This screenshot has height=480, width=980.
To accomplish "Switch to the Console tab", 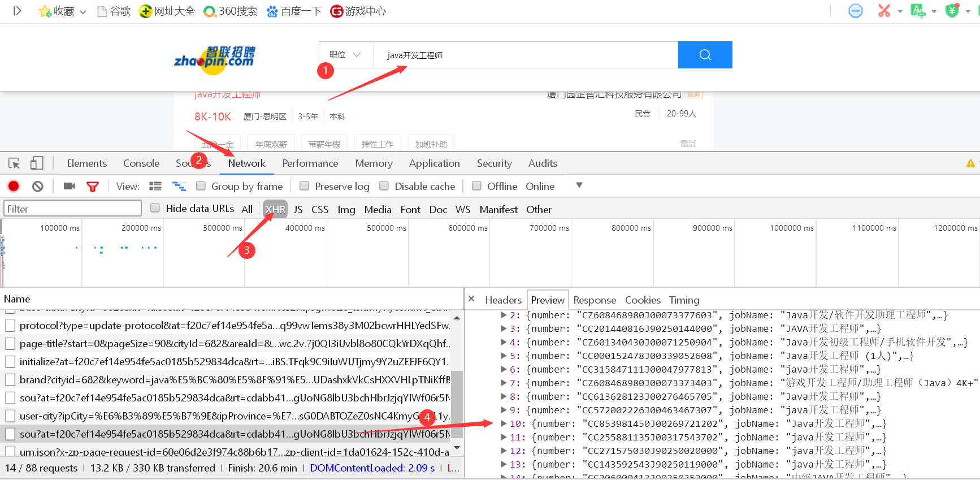I will pos(141,163).
